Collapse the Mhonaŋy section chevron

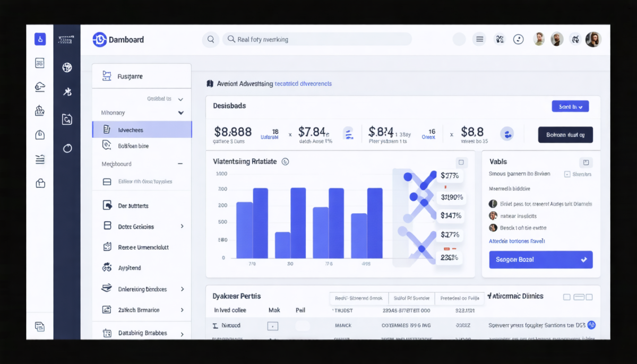(x=181, y=112)
